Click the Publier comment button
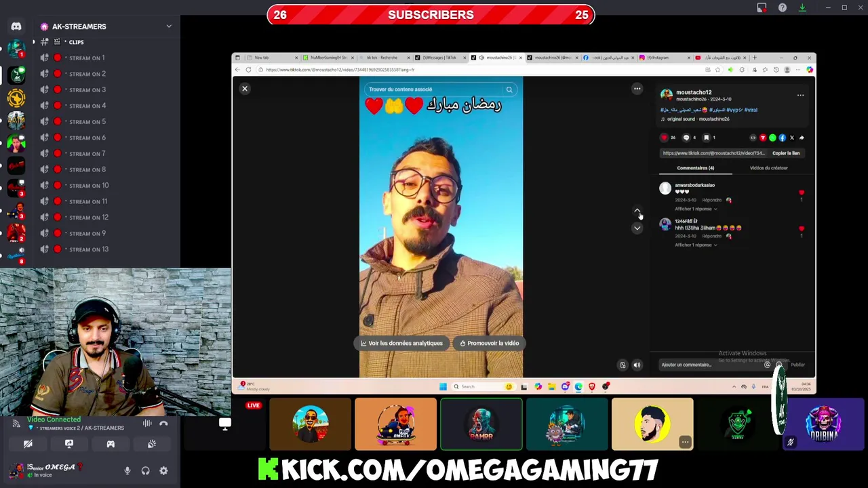Viewport: 868px width, 488px height. click(797, 365)
